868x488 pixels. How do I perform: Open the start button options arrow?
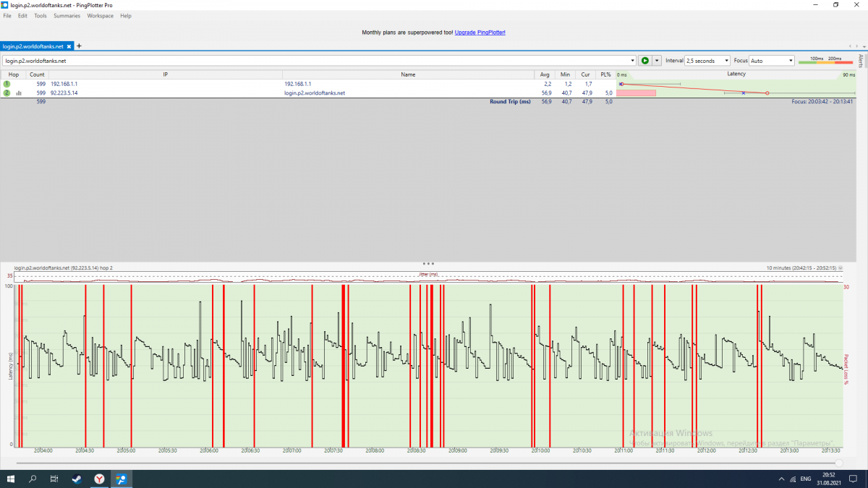point(657,61)
